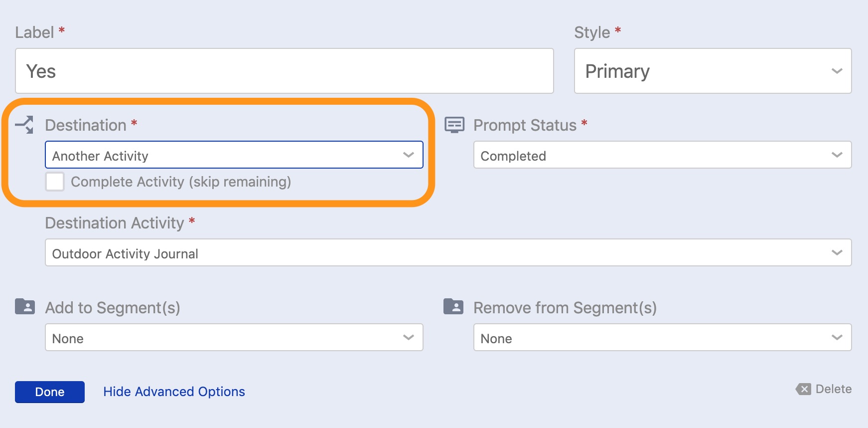The image size is (868, 428).
Task: Click the chevron on Prompt Status dropdown
Action: [837, 155]
